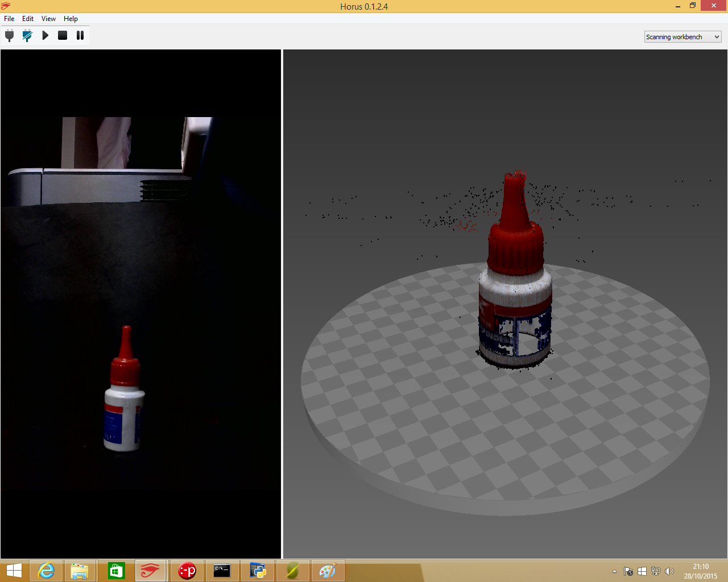
Task: Show hidden system tray icons arrow
Action: pyautogui.click(x=614, y=571)
